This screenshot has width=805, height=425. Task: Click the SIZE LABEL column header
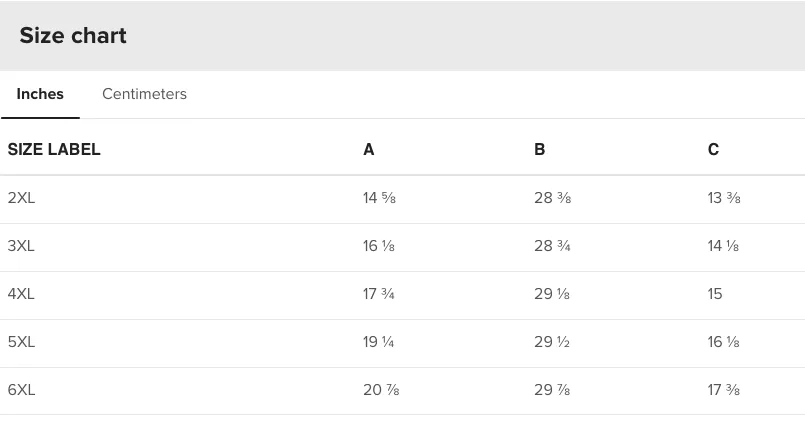coord(54,149)
